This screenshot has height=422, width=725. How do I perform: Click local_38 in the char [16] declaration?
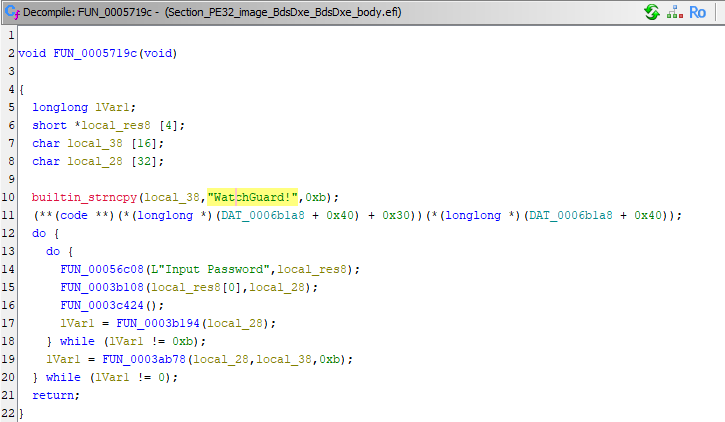pyautogui.click(x=95, y=144)
